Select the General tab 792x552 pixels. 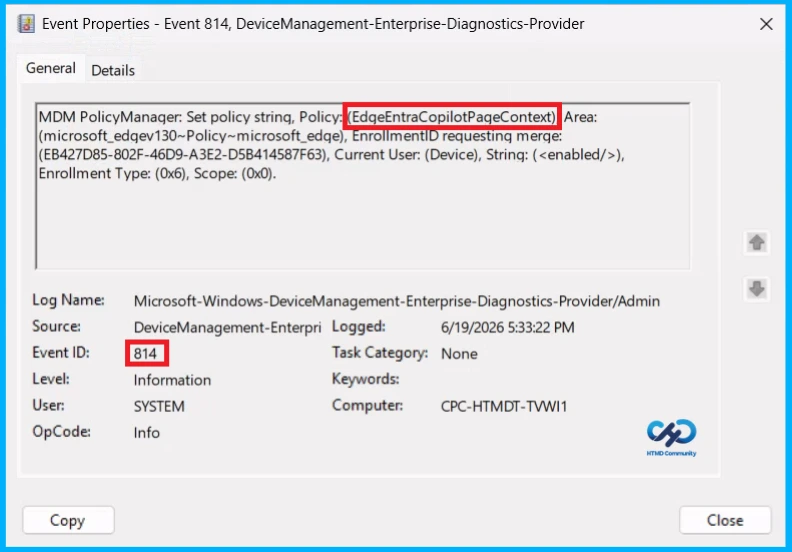(x=51, y=68)
